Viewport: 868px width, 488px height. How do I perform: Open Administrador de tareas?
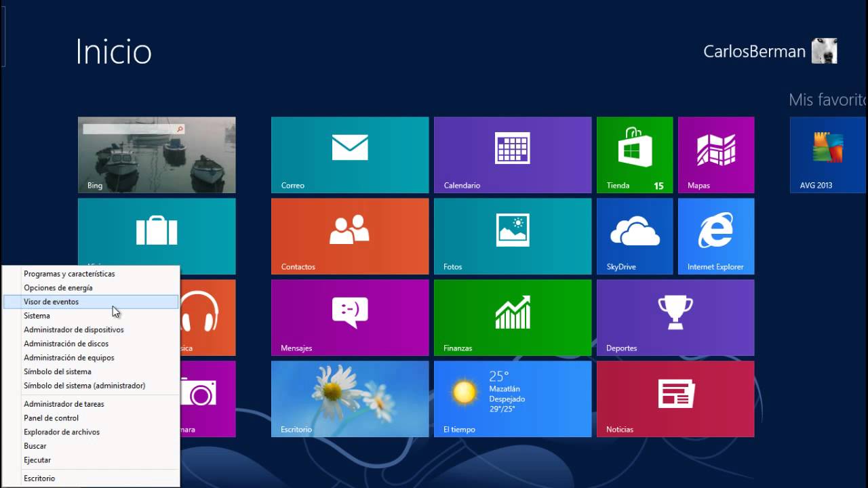tap(91, 404)
